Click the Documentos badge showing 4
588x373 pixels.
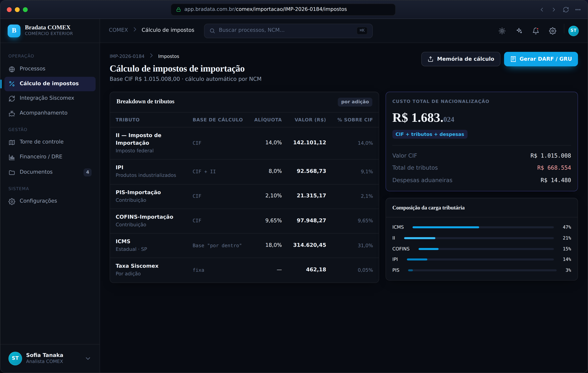(x=87, y=172)
